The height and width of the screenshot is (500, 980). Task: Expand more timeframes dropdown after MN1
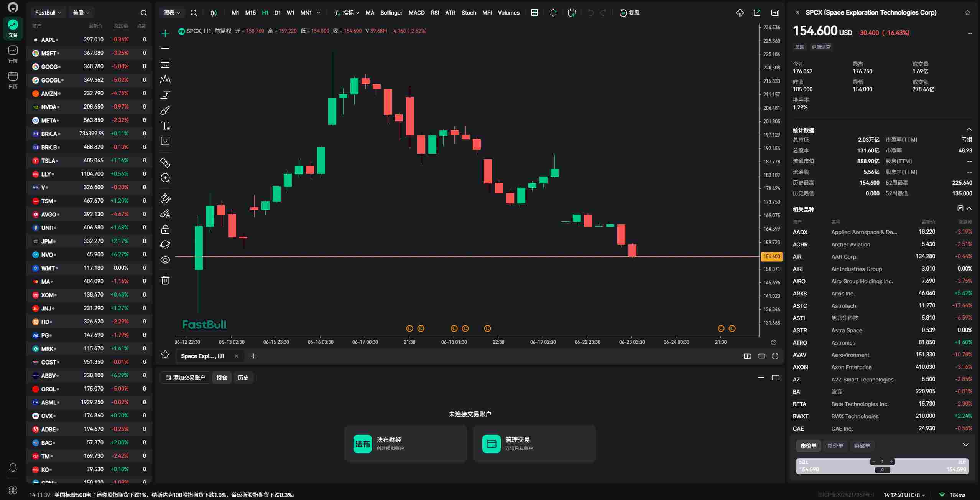[x=319, y=13]
